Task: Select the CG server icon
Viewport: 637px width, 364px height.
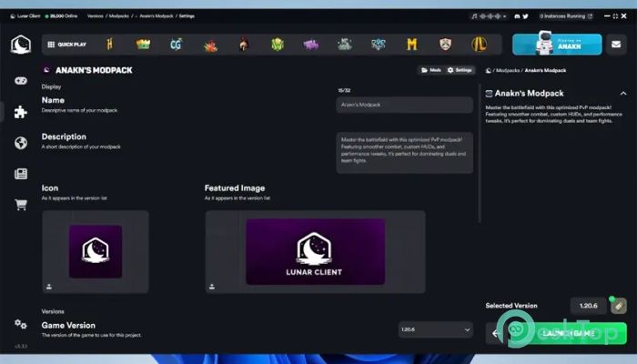Action: point(176,45)
